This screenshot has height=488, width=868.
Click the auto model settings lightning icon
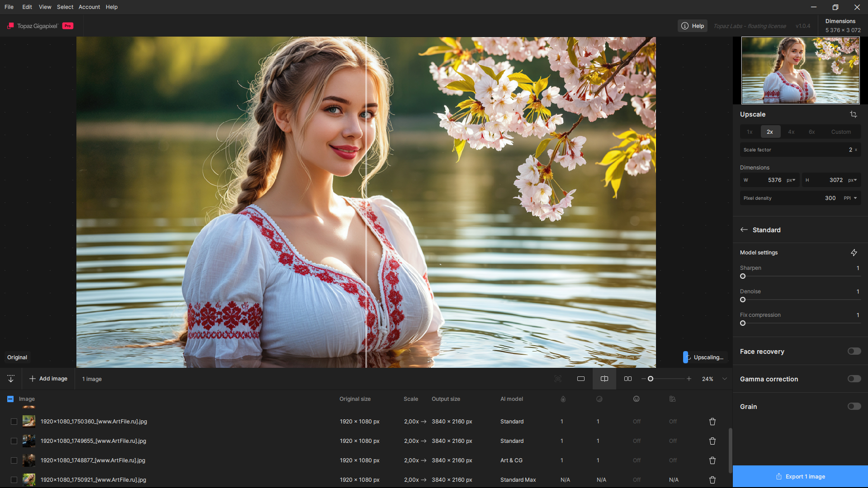click(854, 253)
